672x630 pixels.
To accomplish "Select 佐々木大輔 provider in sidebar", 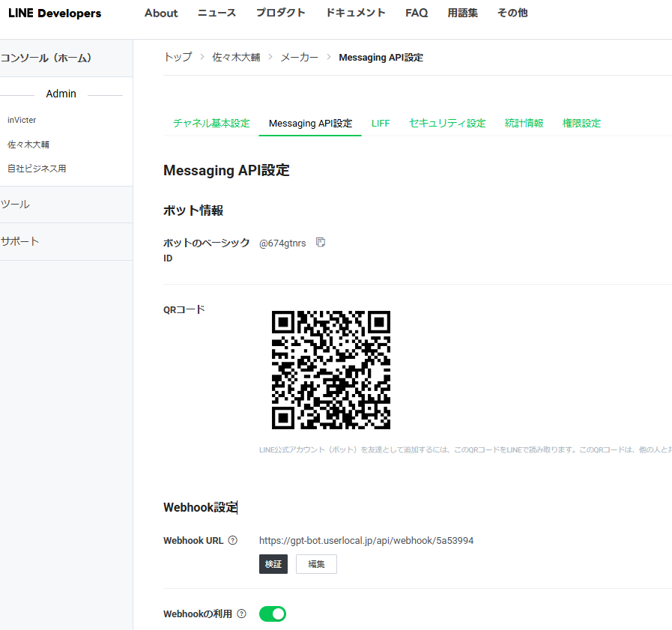I will (28, 145).
